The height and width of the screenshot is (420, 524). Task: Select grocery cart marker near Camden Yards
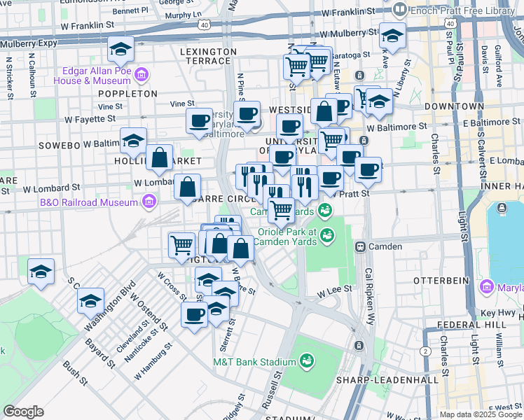(x=282, y=211)
